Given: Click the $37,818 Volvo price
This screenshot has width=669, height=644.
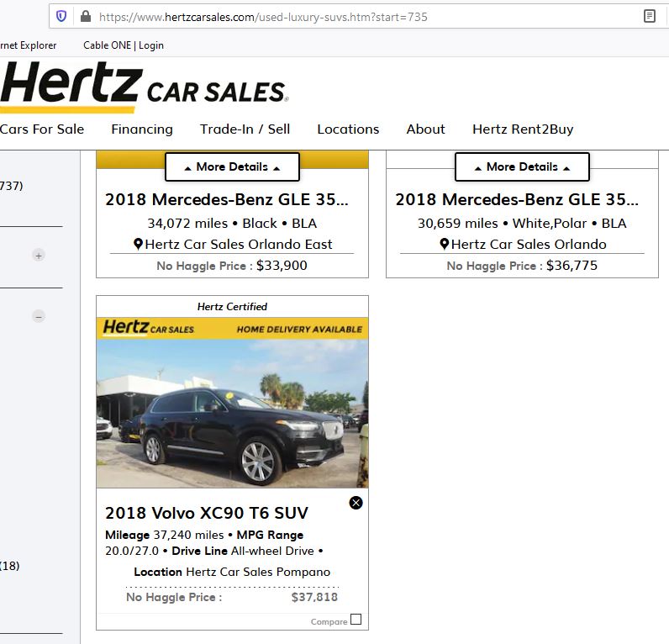Looking at the screenshot, I should coord(314,597).
